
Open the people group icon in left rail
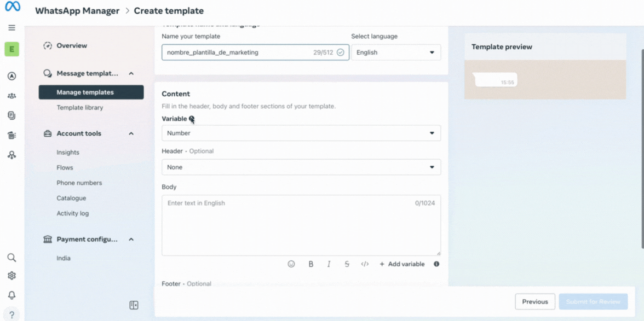[12, 96]
